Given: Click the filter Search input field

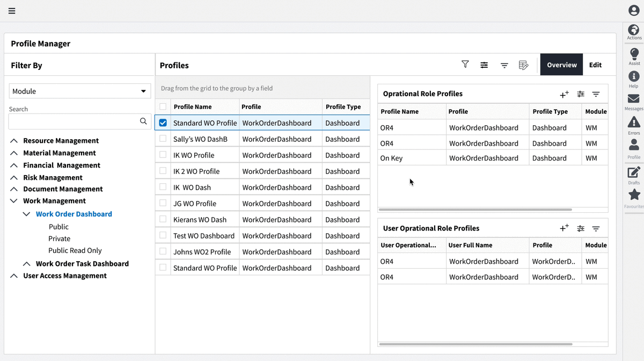Looking at the screenshot, I should pyautogui.click(x=74, y=121).
